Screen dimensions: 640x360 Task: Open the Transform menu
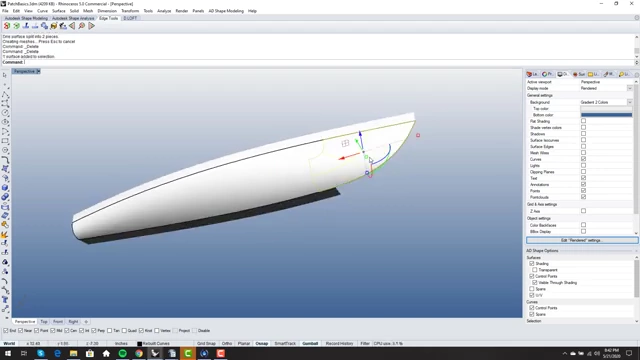pos(130,11)
